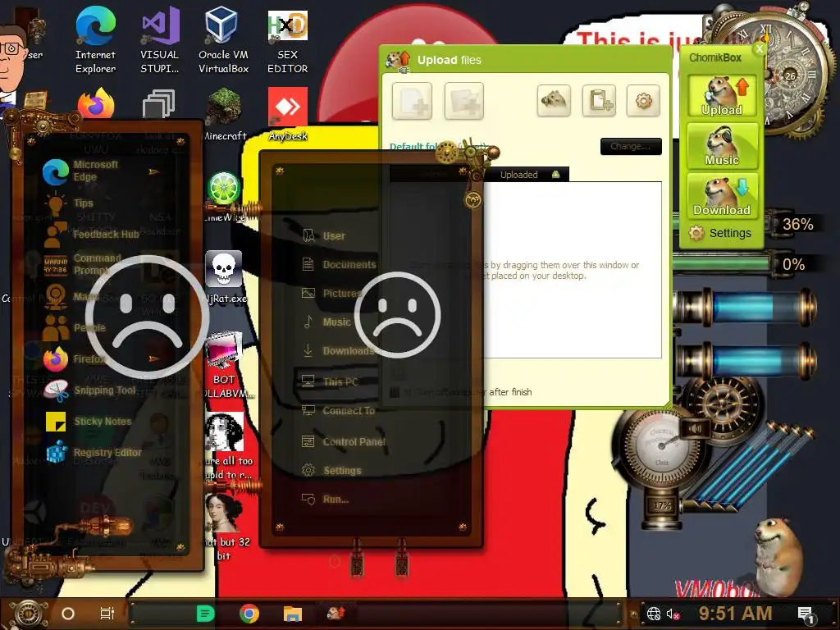Click the hamster icon button in Upload files toolbar
This screenshot has height=630, width=840.
(x=554, y=100)
